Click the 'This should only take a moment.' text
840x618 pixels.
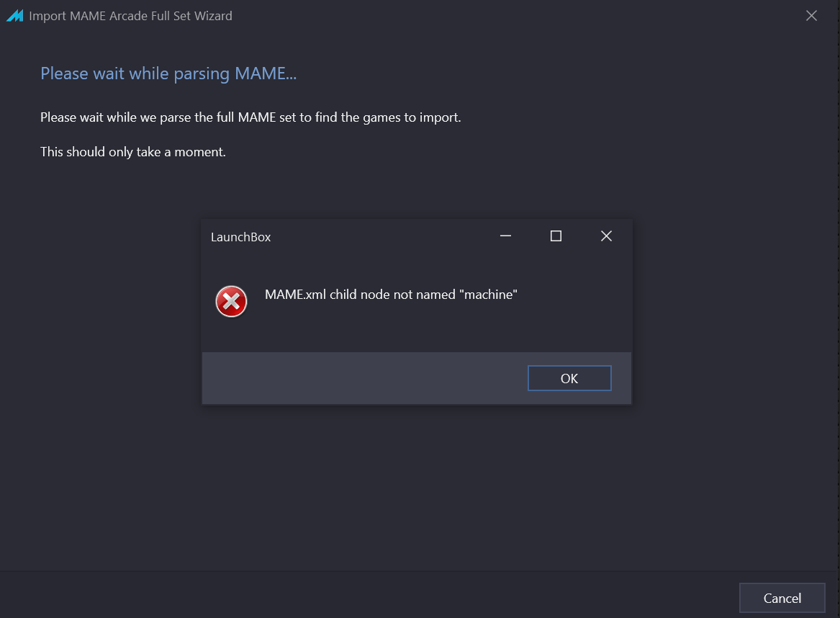(133, 152)
